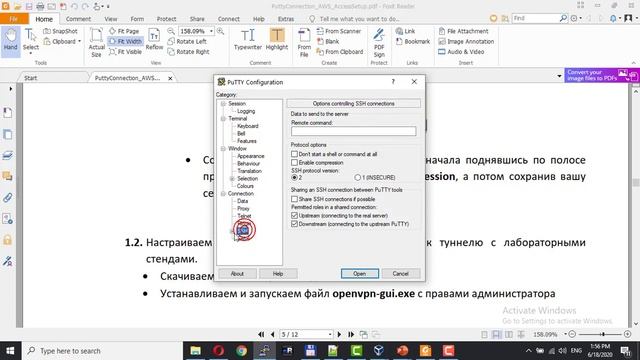Open Chrome from the taskbar
The height and width of the screenshot is (360, 640).
(241, 351)
